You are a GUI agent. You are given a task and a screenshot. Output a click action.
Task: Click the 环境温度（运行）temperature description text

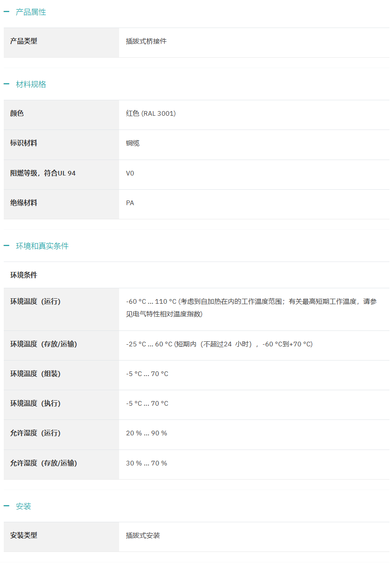252,307
